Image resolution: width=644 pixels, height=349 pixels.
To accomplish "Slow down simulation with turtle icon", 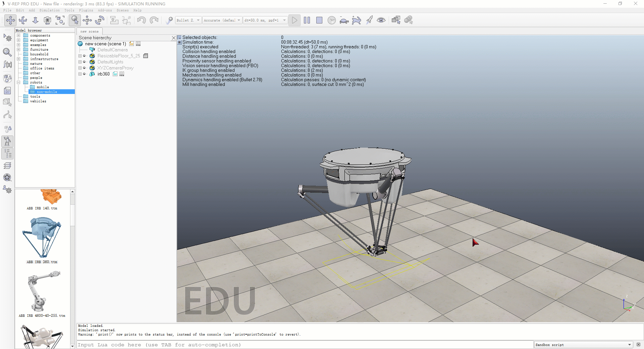I will coord(344,20).
